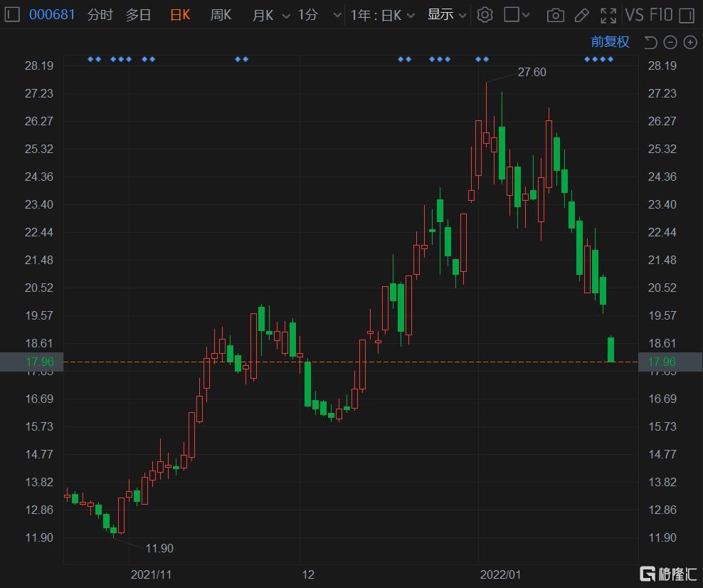Click the undo reset arrow icon

pyautogui.click(x=650, y=43)
